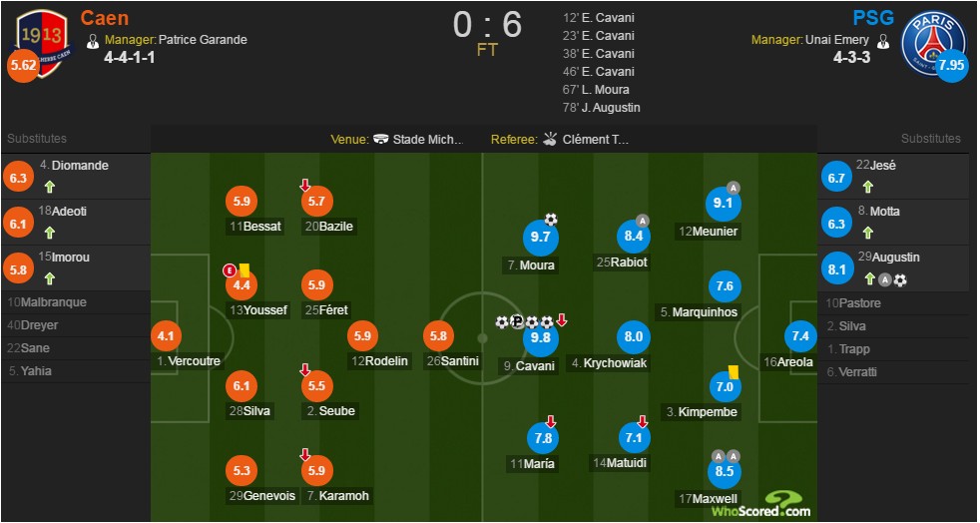This screenshot has width=980, height=523.
Task: Click the goal ball icon above Moura
Action: tap(551, 220)
